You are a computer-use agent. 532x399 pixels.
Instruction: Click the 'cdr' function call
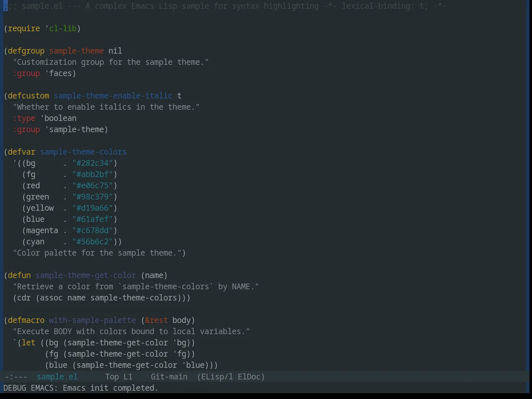(x=24, y=298)
